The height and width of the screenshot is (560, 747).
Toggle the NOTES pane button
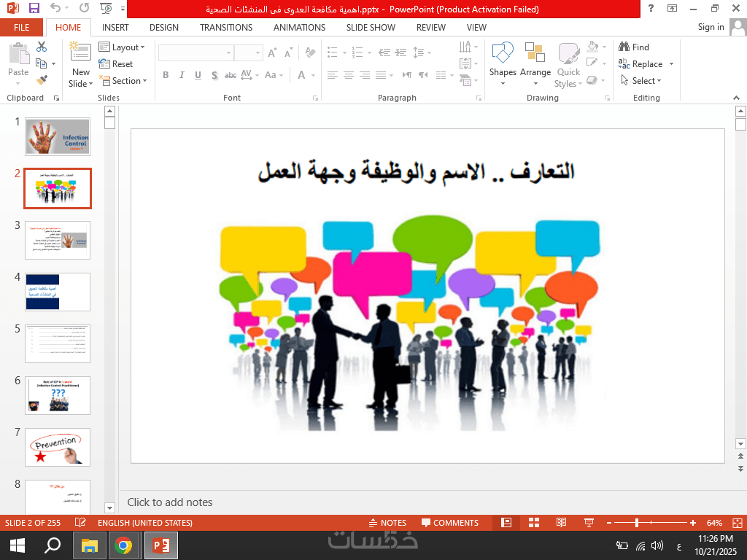click(x=387, y=522)
